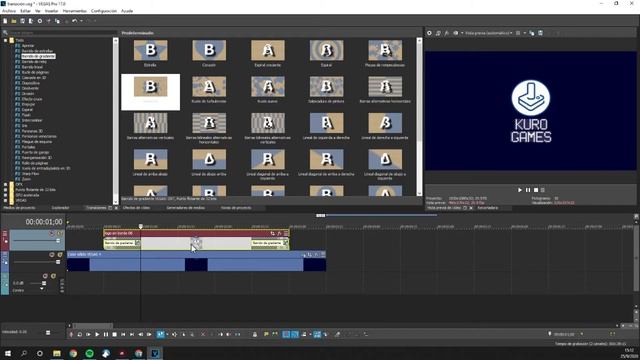Click the save snapshot icon in preview toolbar
Image resolution: width=640 pixels, height=360 pixels.
coord(540,33)
